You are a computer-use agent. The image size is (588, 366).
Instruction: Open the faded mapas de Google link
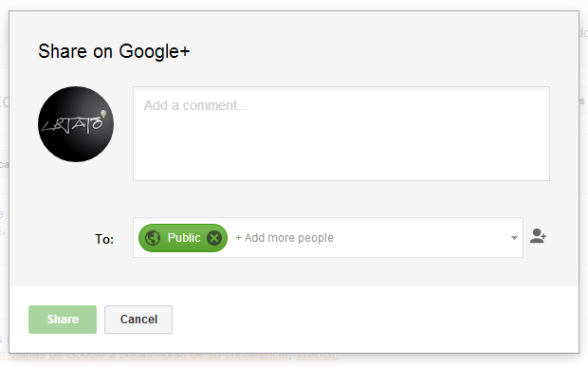coord(148,356)
